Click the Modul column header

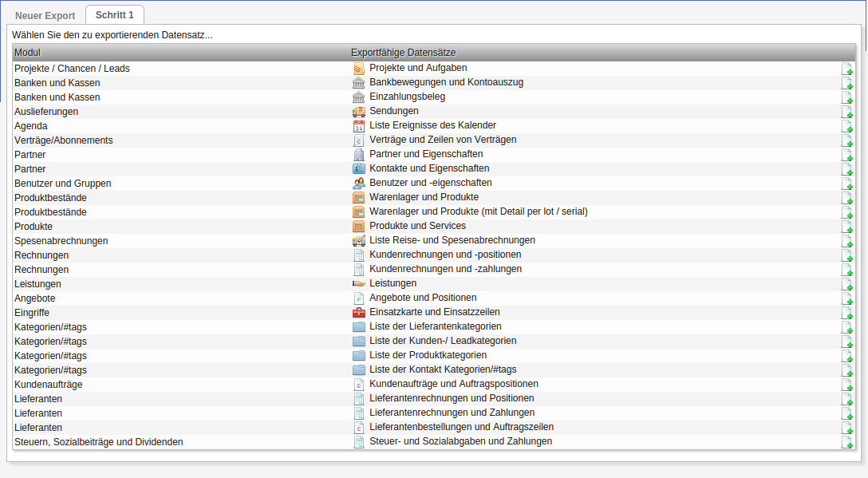point(28,53)
